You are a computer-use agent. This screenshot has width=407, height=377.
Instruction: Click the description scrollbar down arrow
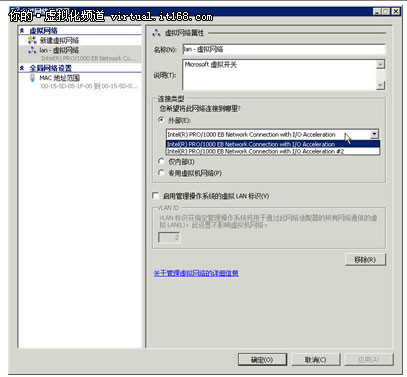[380, 86]
